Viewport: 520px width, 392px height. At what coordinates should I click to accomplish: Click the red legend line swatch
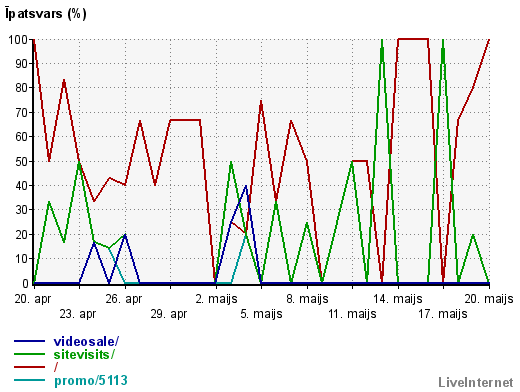[29, 367]
